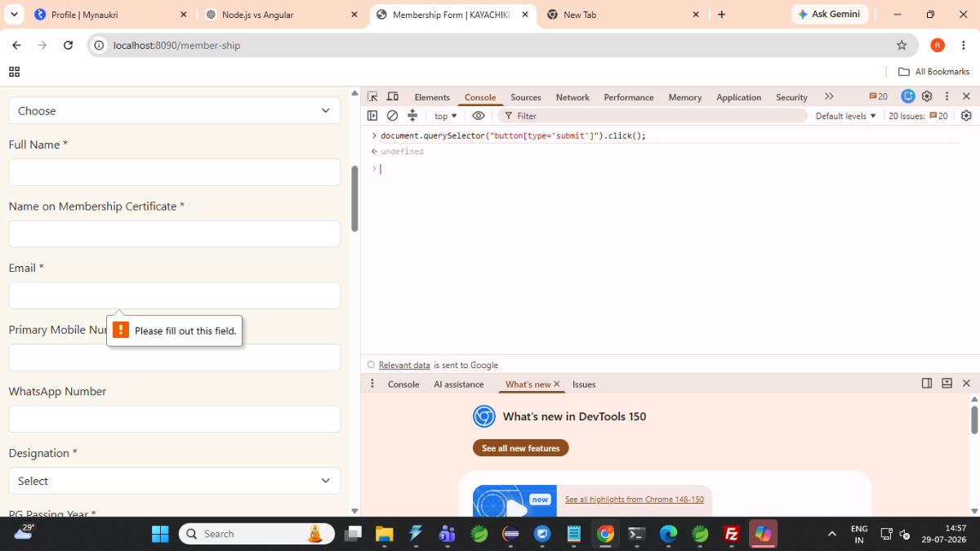Open FileZilla from the taskbar
Image resolution: width=980 pixels, height=551 pixels.
coord(732,534)
